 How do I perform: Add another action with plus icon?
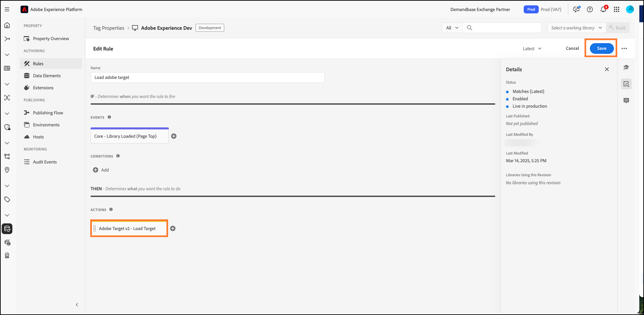[x=173, y=228]
